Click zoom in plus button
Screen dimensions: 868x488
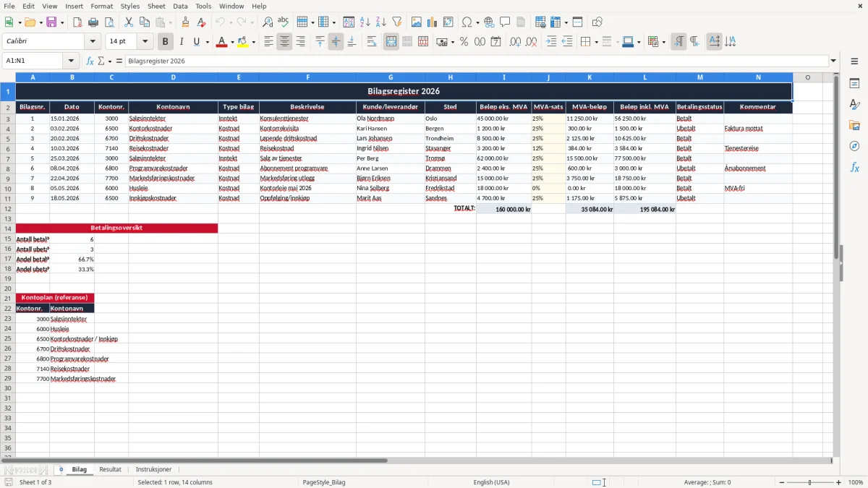click(839, 482)
